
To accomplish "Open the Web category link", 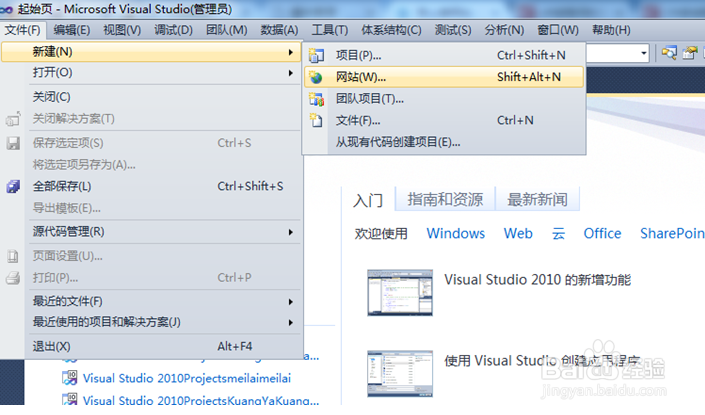I will (518, 234).
